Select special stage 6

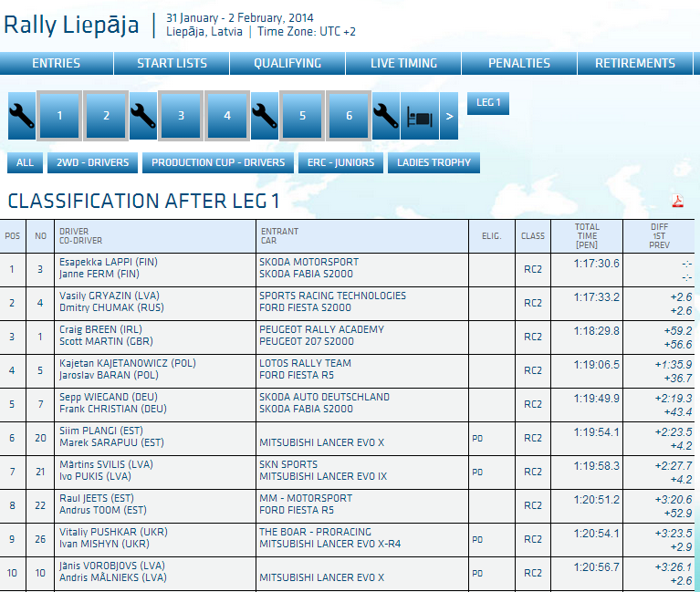349,116
